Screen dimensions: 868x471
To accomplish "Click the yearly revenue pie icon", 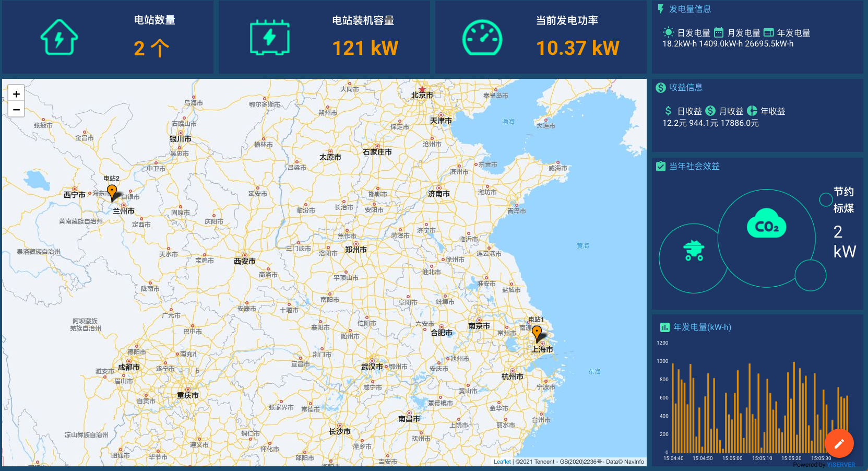I will coord(752,111).
